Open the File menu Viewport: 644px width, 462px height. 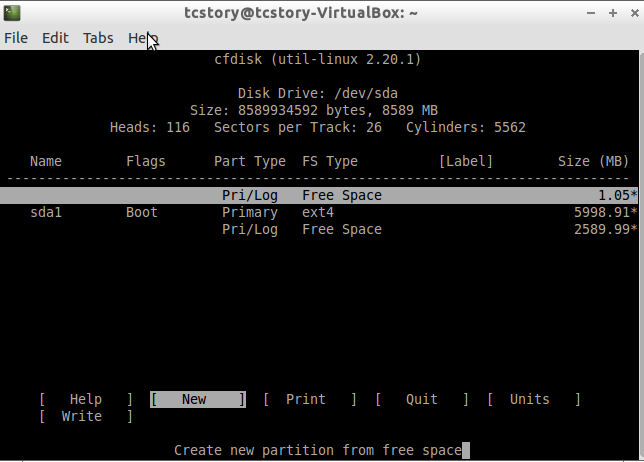(16, 38)
